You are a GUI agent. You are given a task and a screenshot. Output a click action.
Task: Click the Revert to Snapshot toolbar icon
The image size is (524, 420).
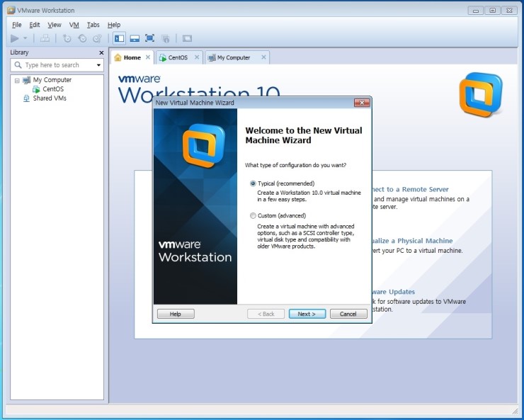(x=82, y=38)
